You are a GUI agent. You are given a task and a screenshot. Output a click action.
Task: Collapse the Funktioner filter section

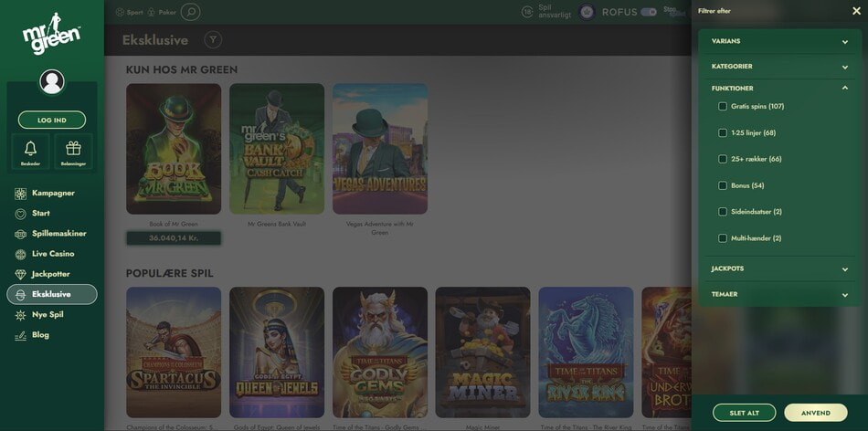pyautogui.click(x=780, y=88)
